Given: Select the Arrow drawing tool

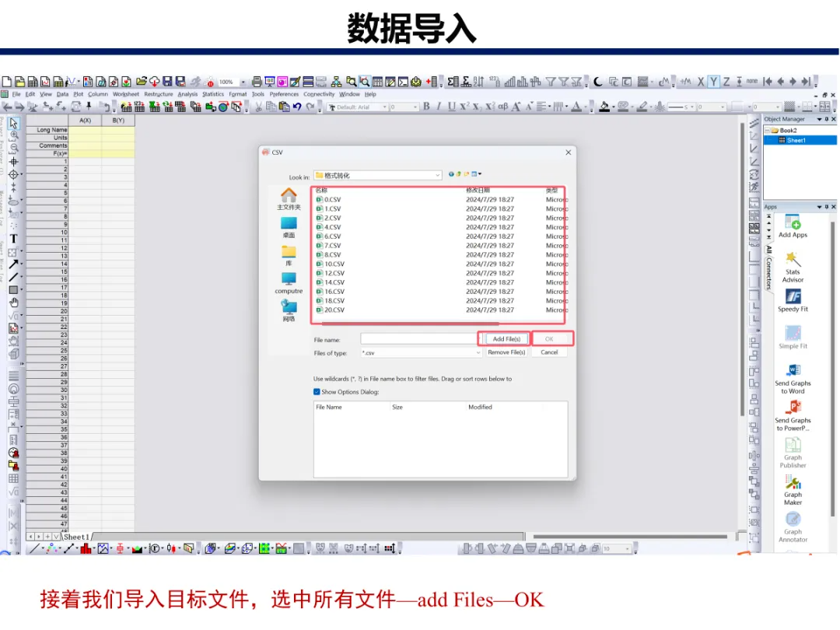Looking at the screenshot, I should tap(13, 264).
